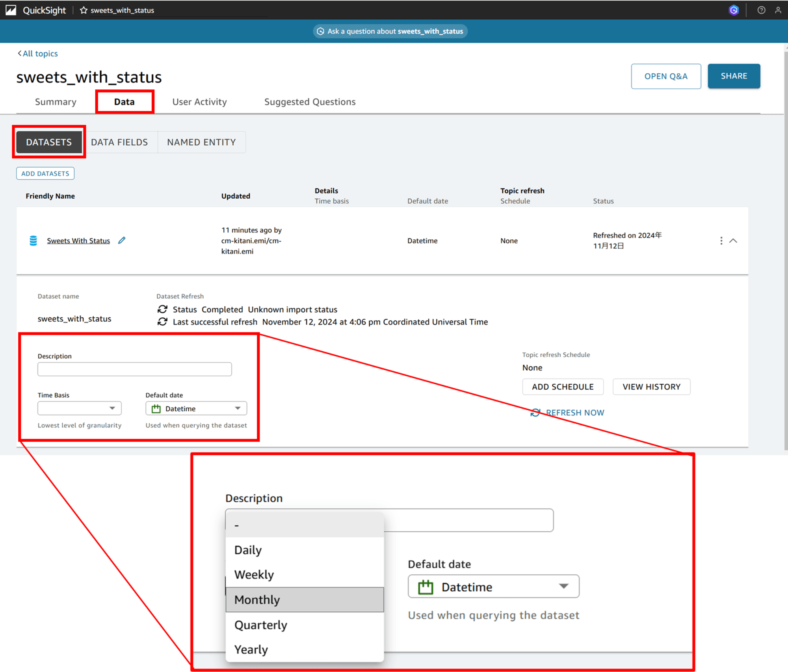Choose Yearly in the Time Basis list

pyautogui.click(x=305, y=650)
